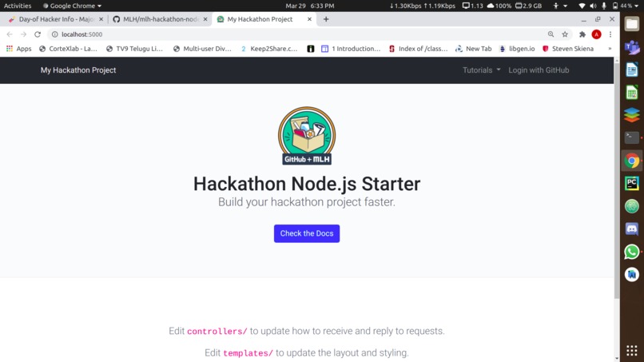
Task: Open the Chrome extensions puzzle icon
Action: click(x=582, y=34)
